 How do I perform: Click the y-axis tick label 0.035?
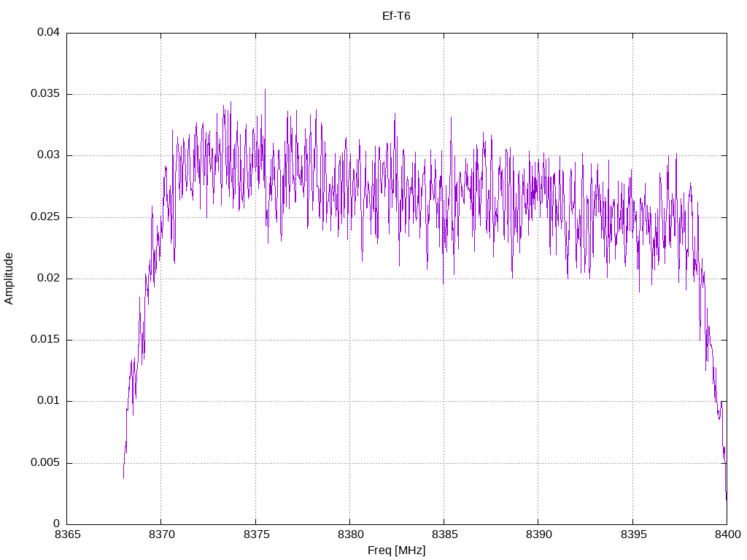[x=45, y=94]
